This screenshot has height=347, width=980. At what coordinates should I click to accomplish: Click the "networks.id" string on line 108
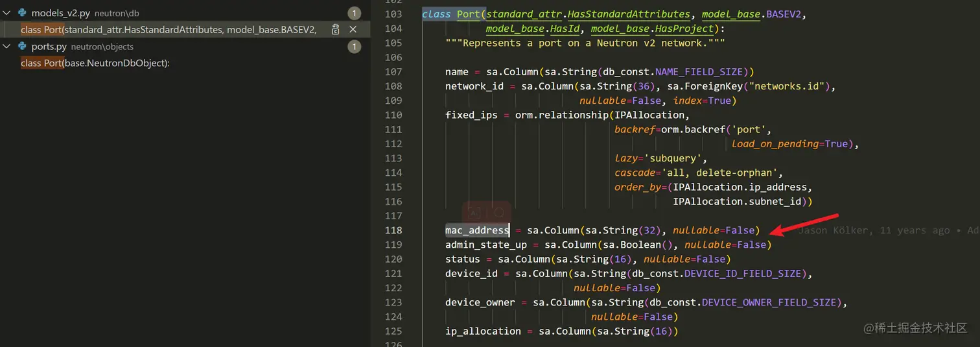point(784,86)
